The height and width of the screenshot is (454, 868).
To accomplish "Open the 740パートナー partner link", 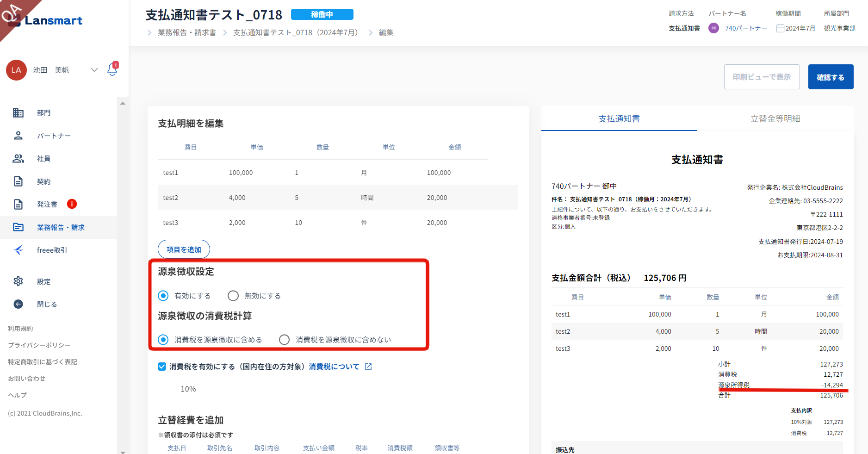I will tap(746, 28).
